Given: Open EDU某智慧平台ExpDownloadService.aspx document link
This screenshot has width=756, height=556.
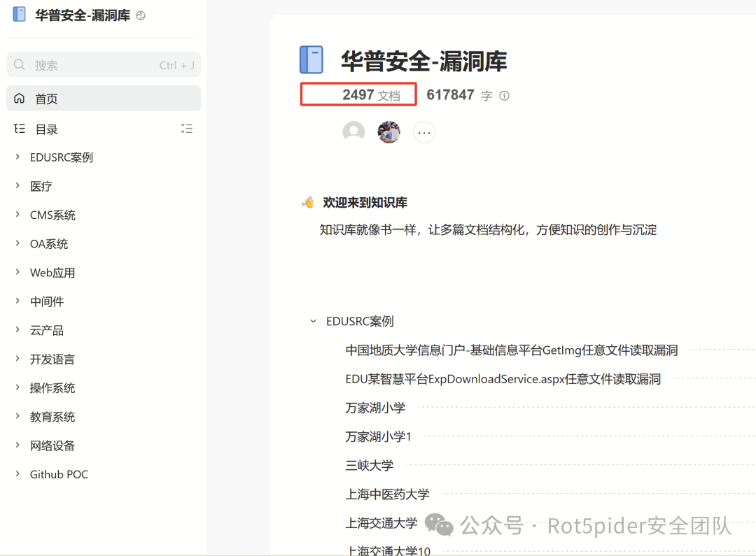Looking at the screenshot, I should (503, 379).
